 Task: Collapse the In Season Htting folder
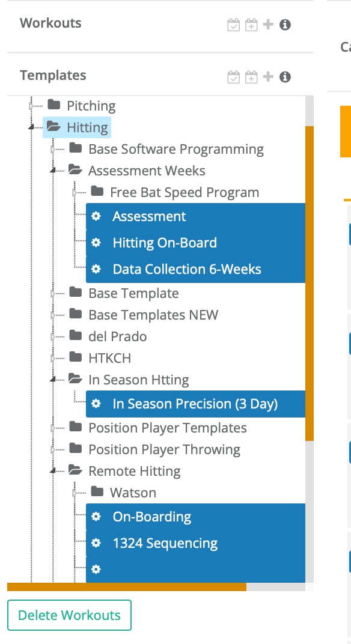click(x=53, y=380)
